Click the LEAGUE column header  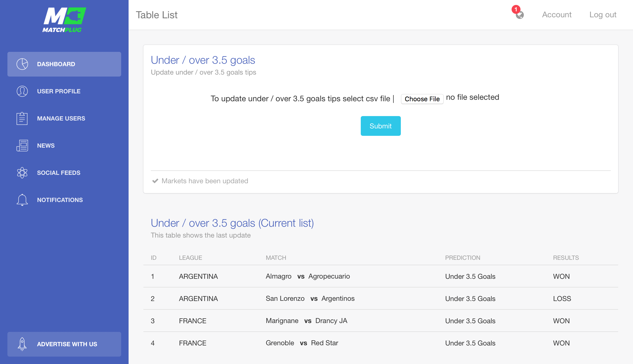(x=190, y=258)
